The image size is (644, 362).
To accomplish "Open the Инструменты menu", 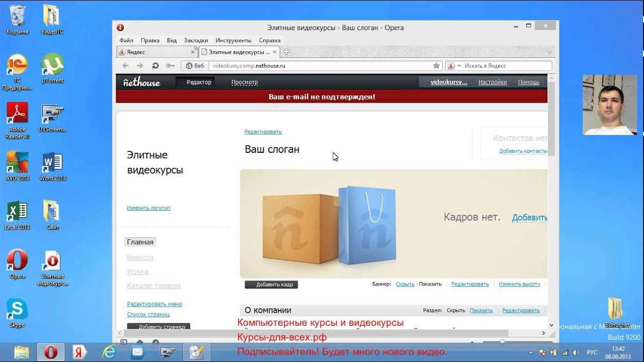I will (233, 40).
